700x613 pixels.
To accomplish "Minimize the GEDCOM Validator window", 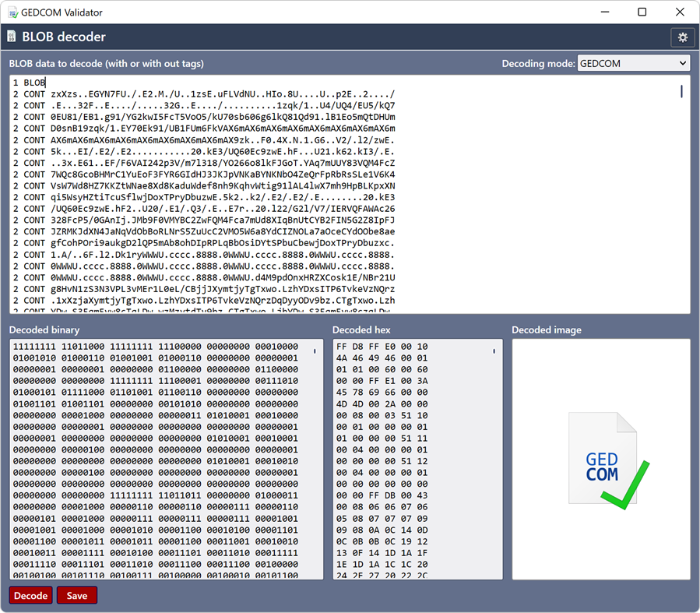I will point(603,12).
